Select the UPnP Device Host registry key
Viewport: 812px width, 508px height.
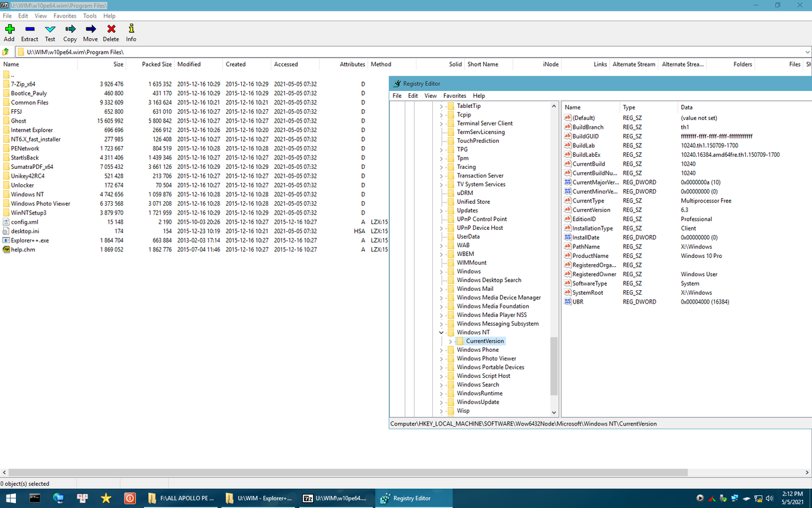point(480,228)
